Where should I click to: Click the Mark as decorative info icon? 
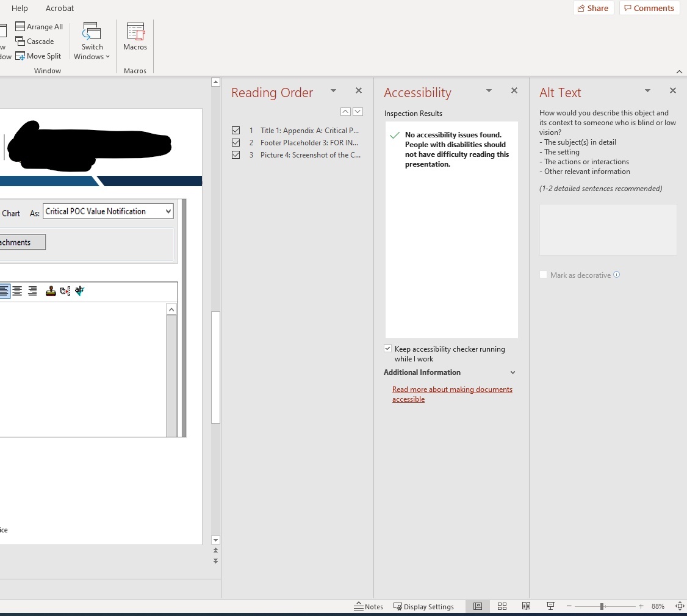[616, 275]
